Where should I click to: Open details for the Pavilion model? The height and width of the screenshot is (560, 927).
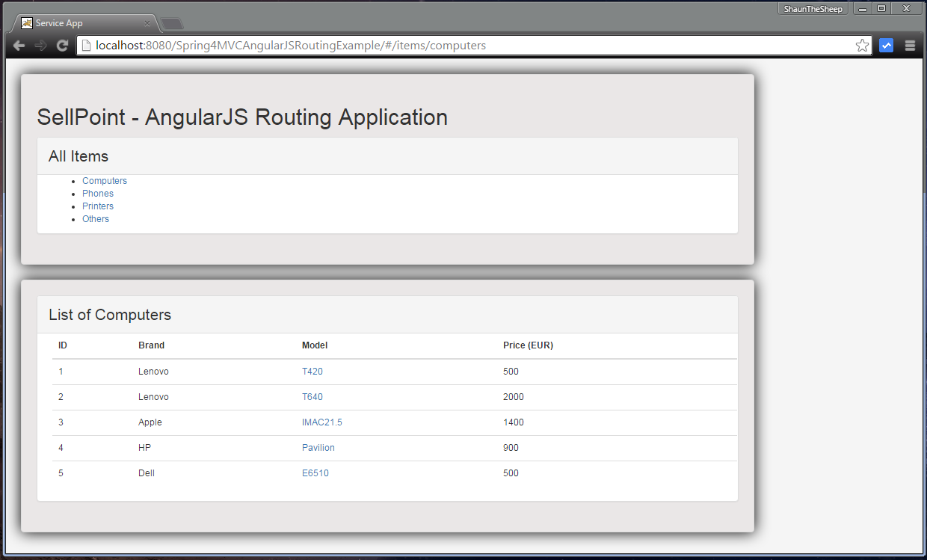point(318,447)
